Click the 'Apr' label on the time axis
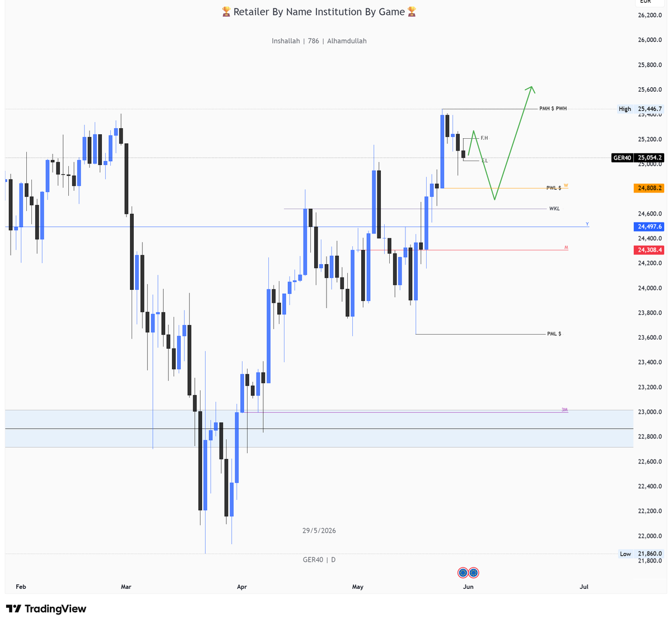Screen dimensions: 672x624 pos(242,587)
